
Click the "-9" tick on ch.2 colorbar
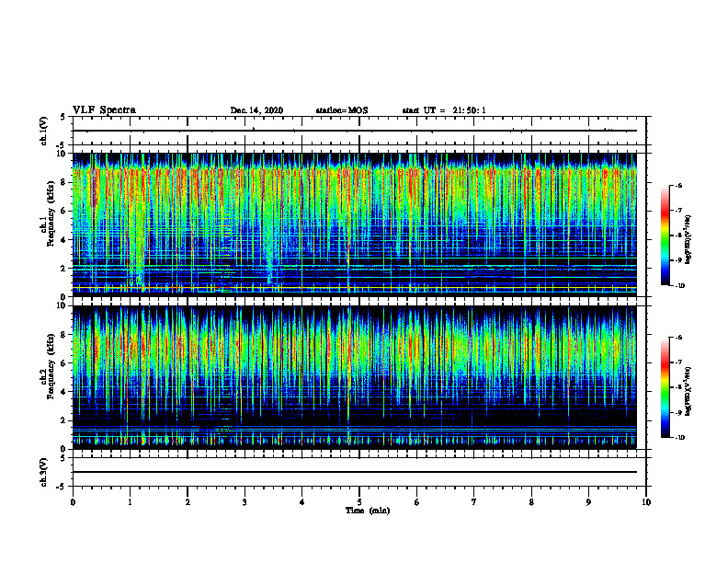(678, 412)
